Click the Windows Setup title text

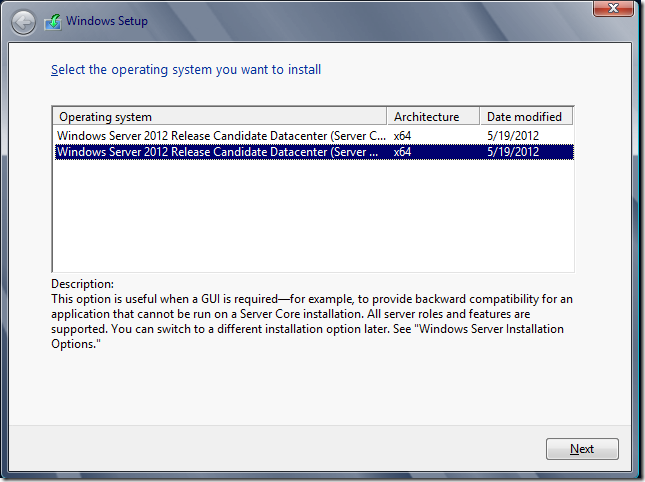click(x=108, y=20)
